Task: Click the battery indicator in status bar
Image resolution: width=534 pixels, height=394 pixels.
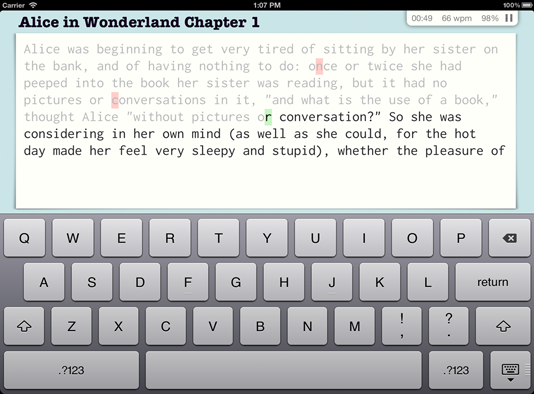Action: click(x=526, y=5)
